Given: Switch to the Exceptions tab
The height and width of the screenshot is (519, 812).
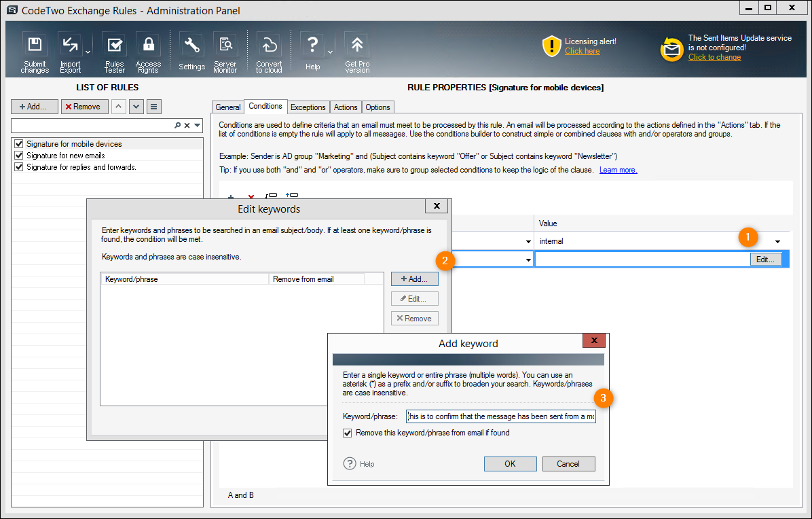Looking at the screenshot, I should pos(308,107).
